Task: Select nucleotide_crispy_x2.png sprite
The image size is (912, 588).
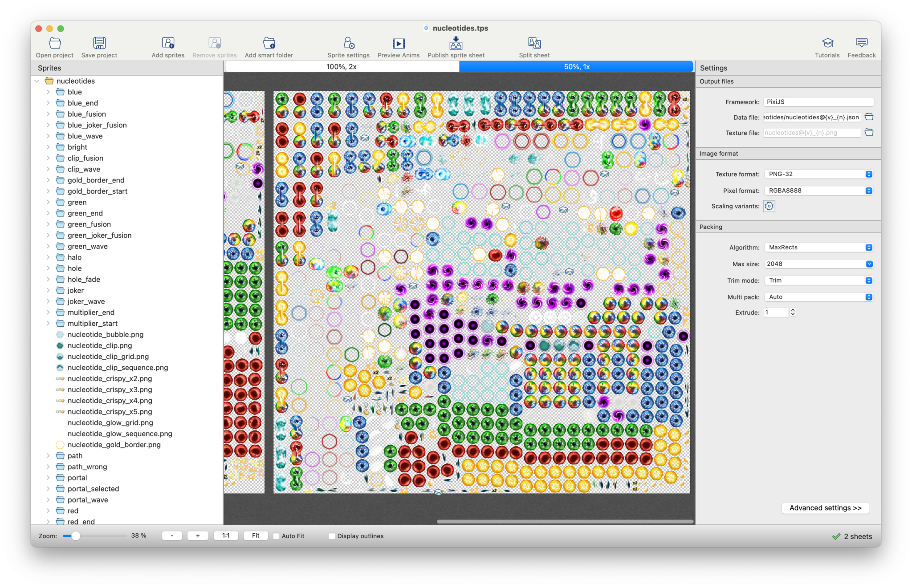Action: tap(110, 378)
